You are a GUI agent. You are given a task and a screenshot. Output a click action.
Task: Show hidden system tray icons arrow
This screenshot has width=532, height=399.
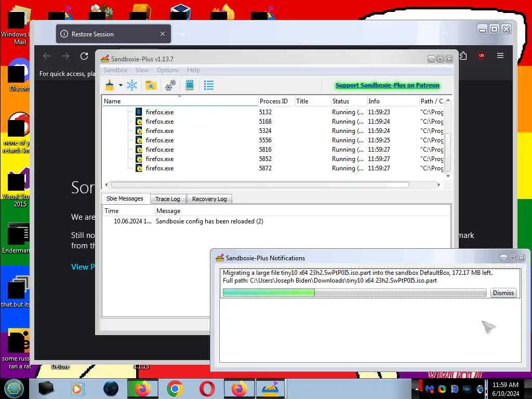[x=417, y=389]
